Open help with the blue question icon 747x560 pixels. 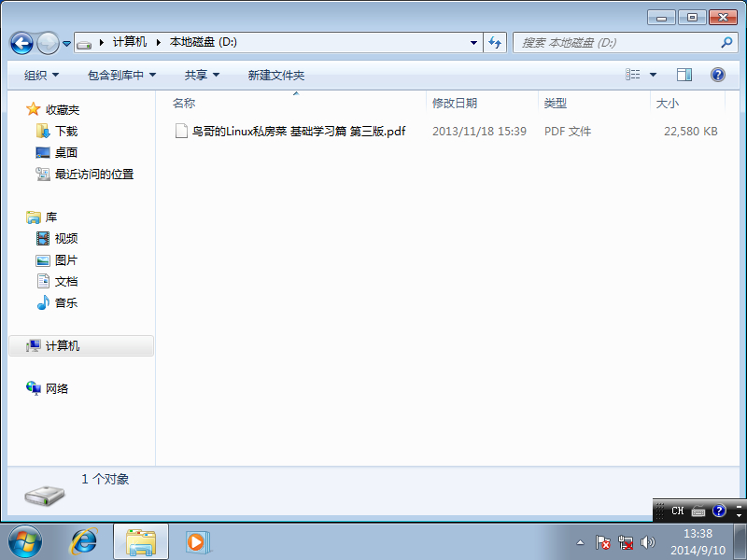tap(718, 75)
